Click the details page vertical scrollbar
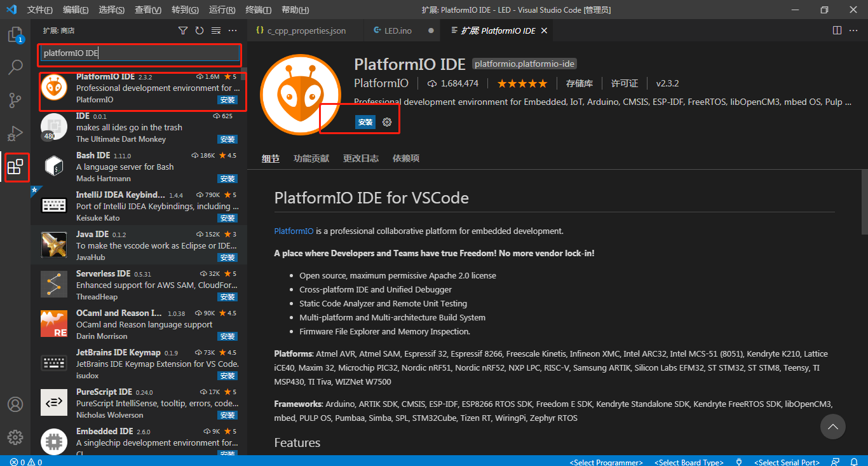The height and width of the screenshot is (466, 868). 864,202
